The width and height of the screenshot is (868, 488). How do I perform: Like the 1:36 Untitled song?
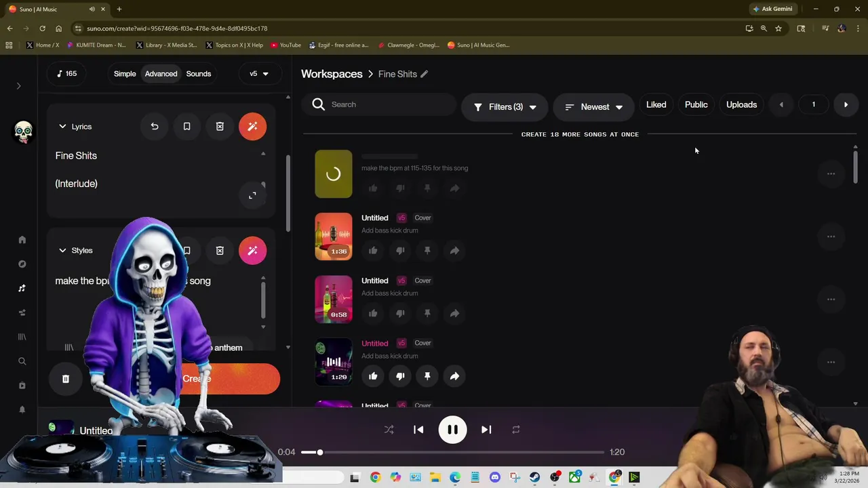[x=373, y=251]
